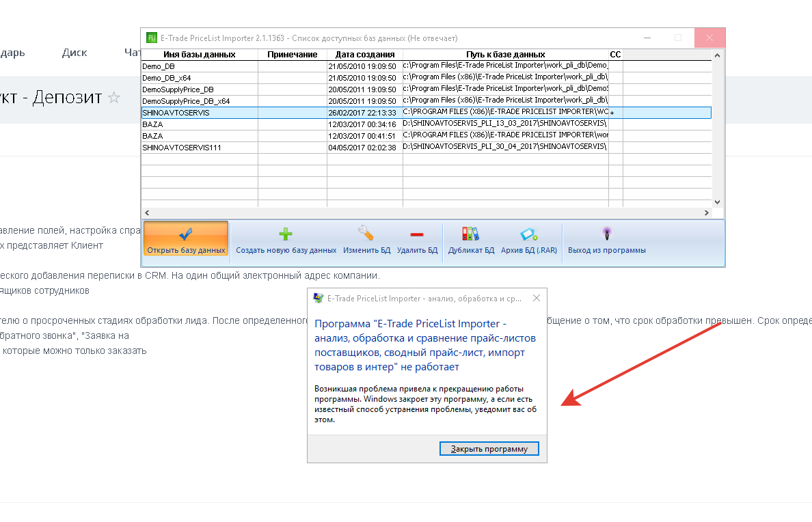Click the error dialog title bar icon
This screenshot has width=812, height=522.
(319, 299)
